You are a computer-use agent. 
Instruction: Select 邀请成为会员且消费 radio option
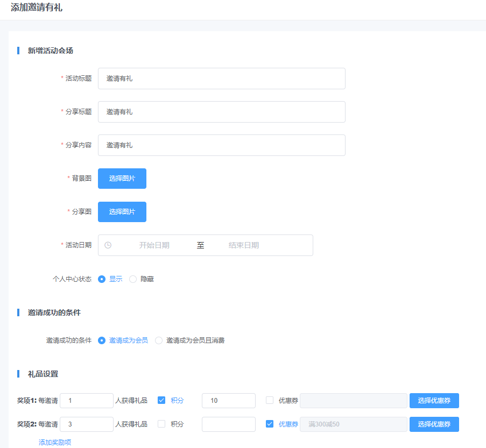pyautogui.click(x=159, y=340)
